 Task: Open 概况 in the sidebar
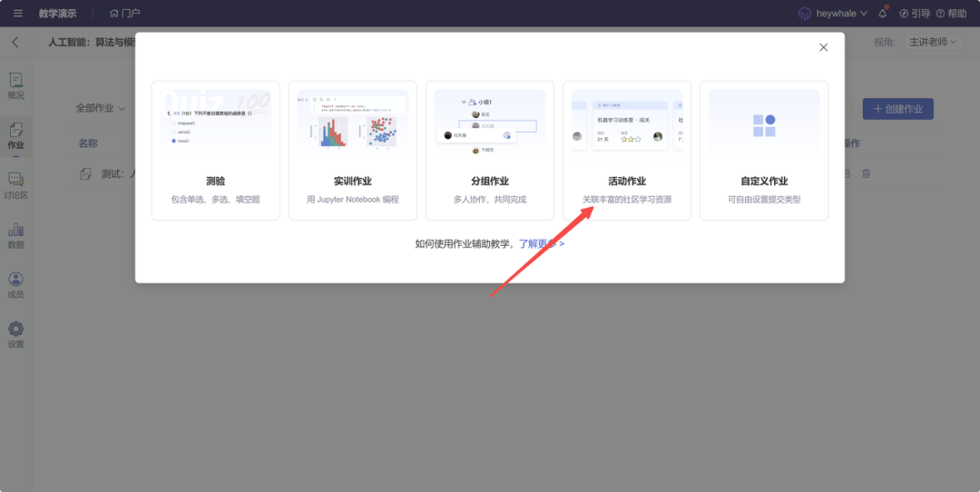[x=15, y=86]
